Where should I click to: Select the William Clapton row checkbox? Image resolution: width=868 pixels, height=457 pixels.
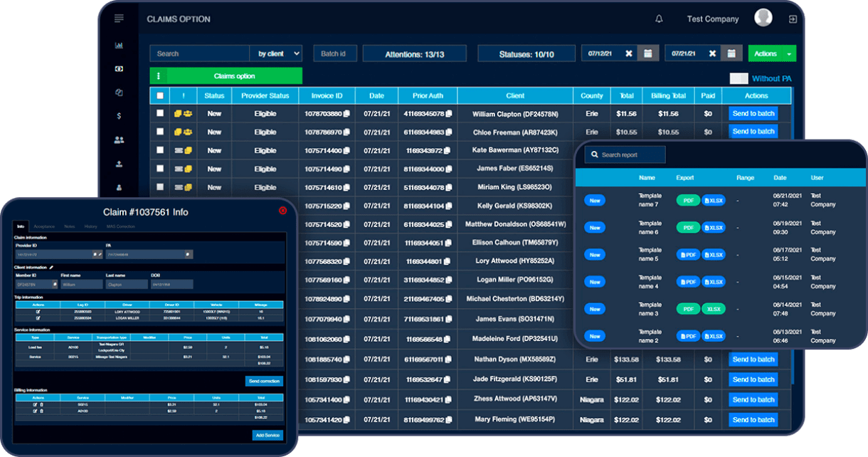coord(160,113)
